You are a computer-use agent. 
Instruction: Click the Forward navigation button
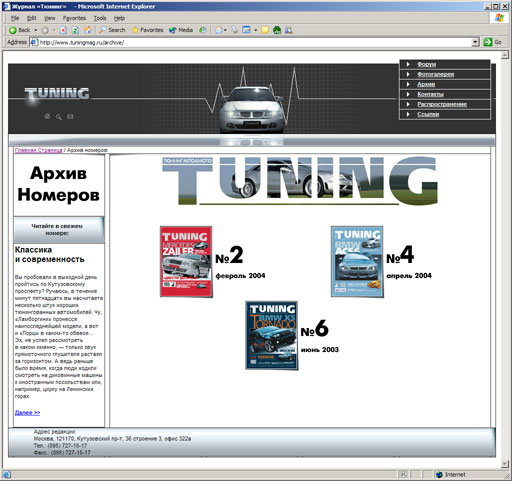tap(45, 30)
